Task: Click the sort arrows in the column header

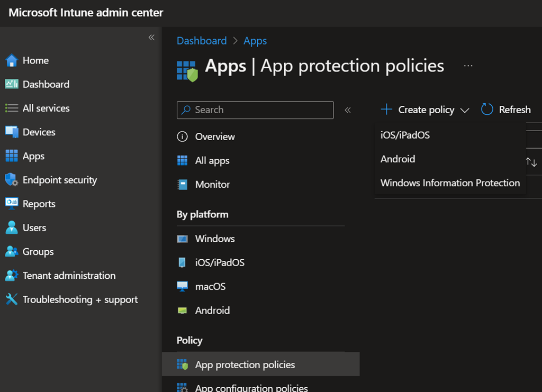Action: (531, 162)
